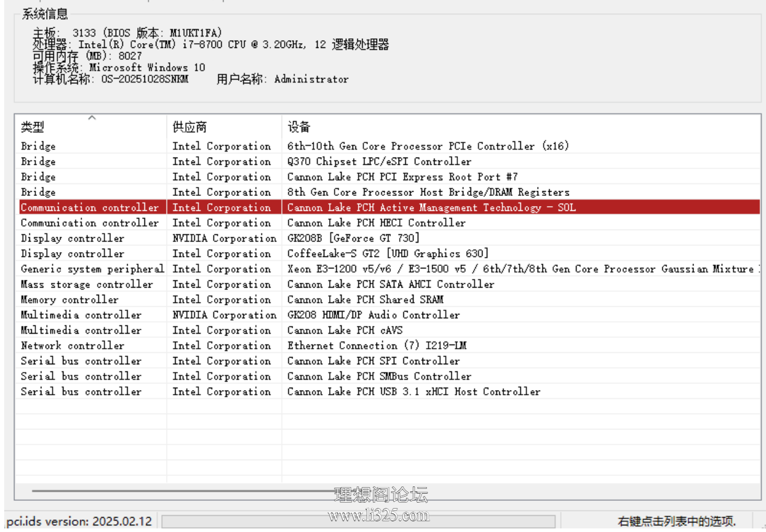Click the sort arrow in 类型 column header
The image size is (766, 532).
click(x=92, y=118)
